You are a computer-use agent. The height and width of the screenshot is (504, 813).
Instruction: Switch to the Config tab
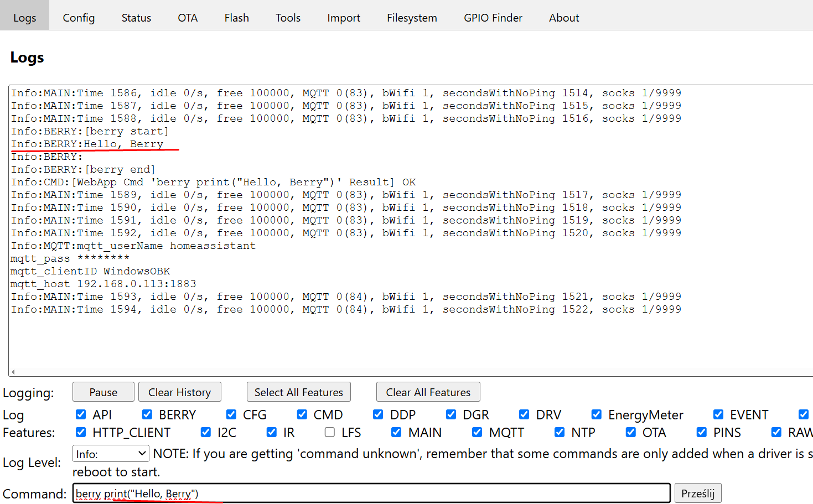pos(79,18)
